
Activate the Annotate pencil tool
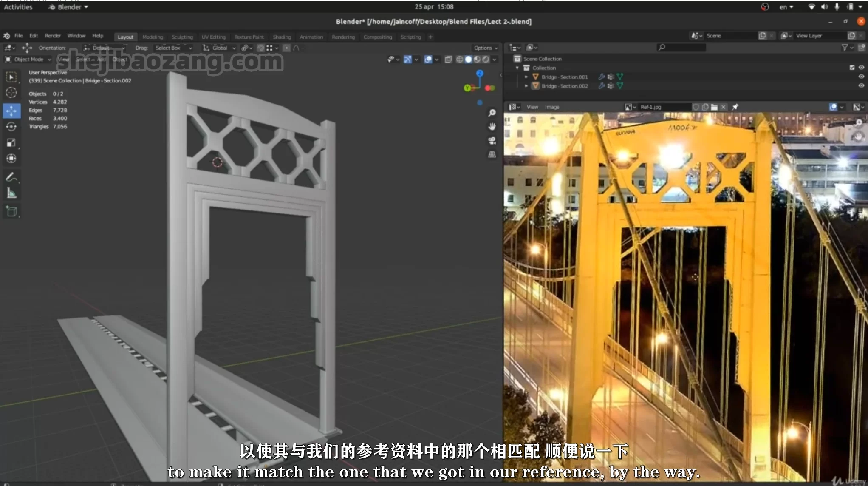pyautogui.click(x=11, y=177)
